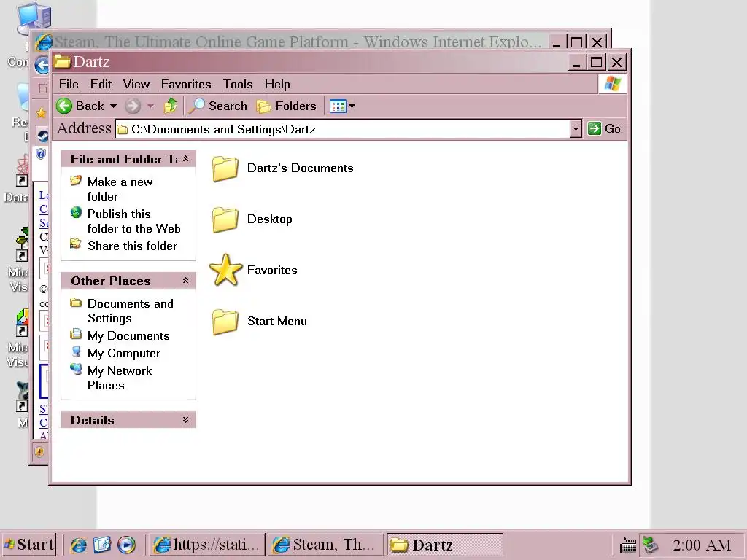This screenshot has width=747, height=560.
Task: Open the View menu
Action: pyautogui.click(x=136, y=85)
